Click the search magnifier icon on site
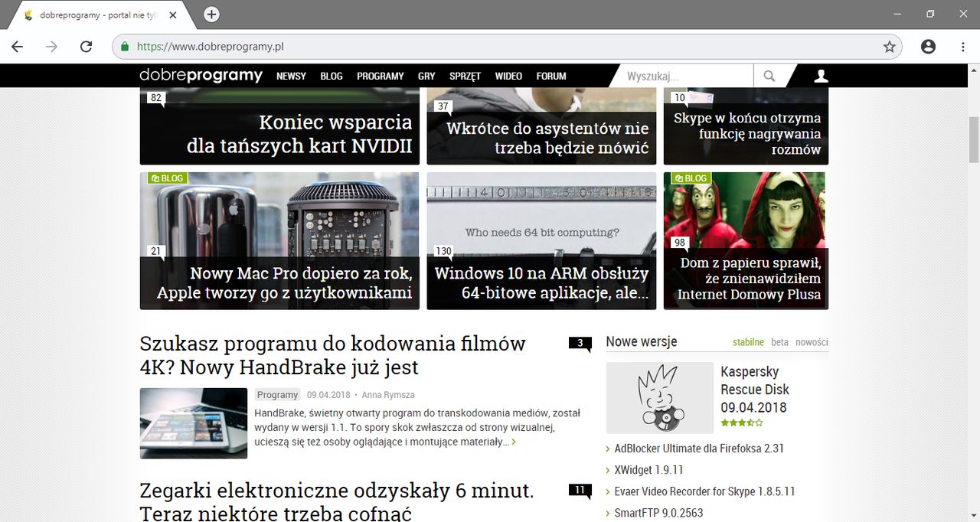This screenshot has width=980, height=522. pyautogui.click(x=769, y=76)
